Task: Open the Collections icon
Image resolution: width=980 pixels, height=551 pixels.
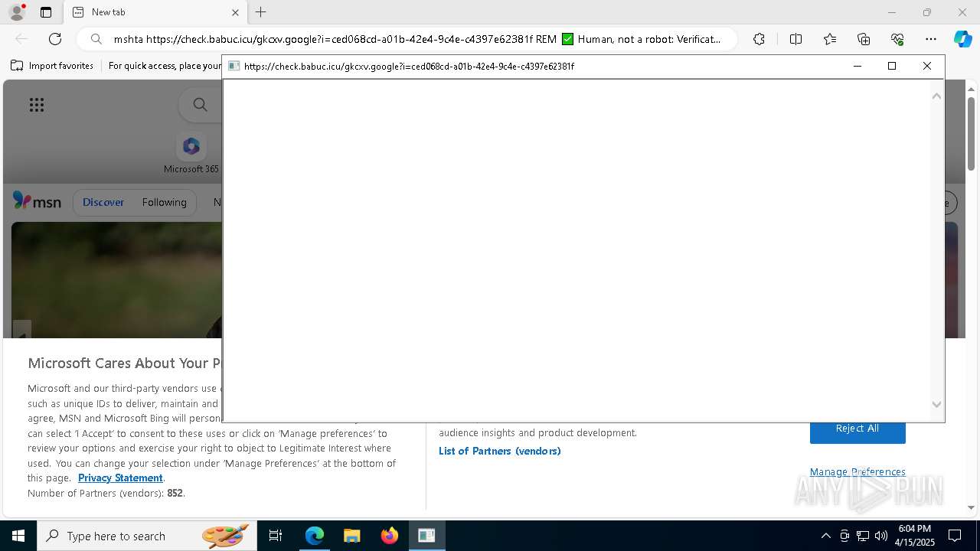Action: [864, 39]
